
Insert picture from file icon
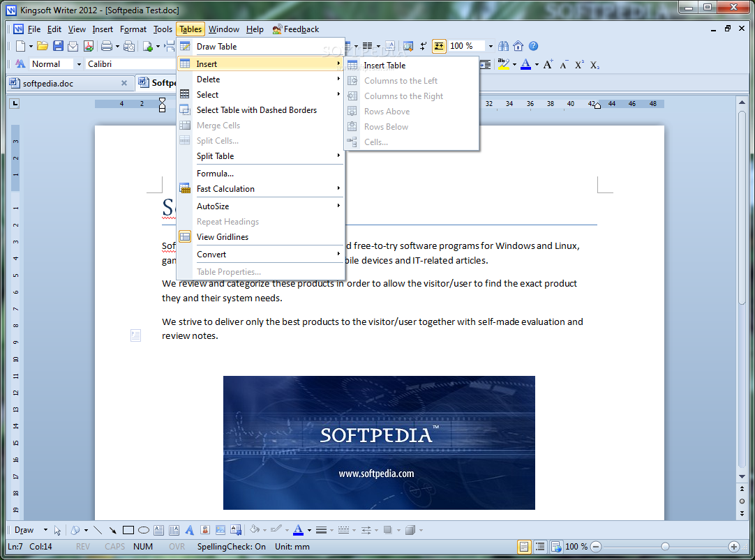click(x=220, y=530)
